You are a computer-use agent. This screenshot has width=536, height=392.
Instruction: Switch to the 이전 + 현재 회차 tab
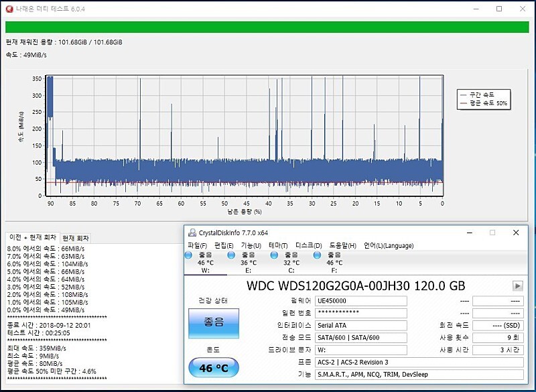33,237
